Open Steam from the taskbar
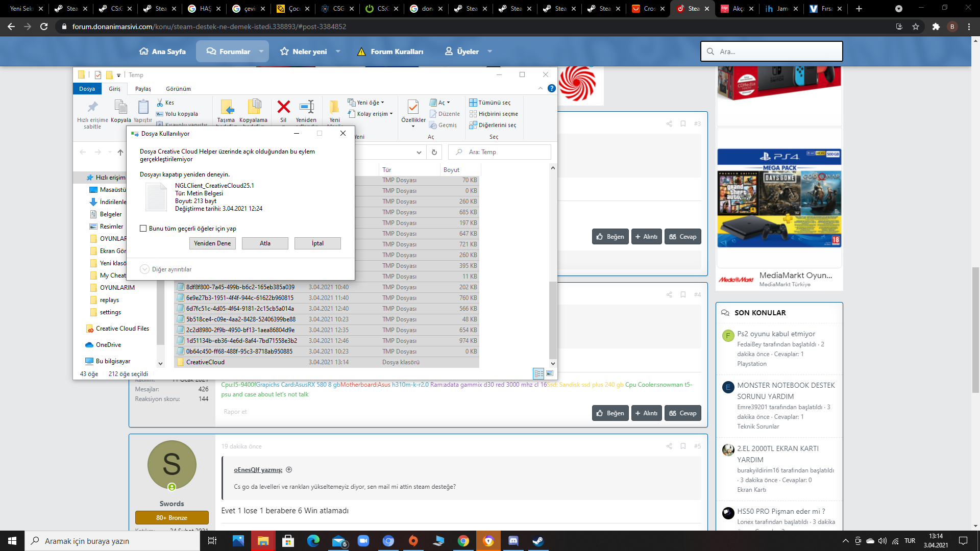980x551 pixels. point(538,541)
